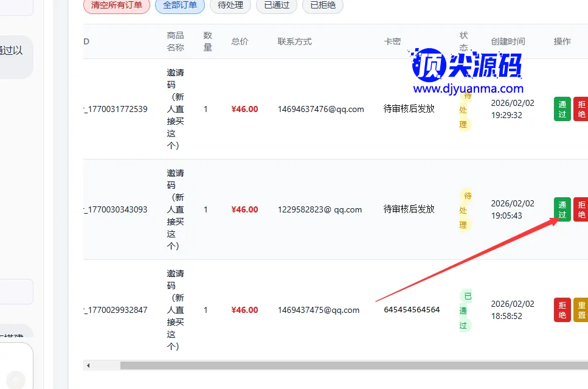Click the 创建时间 column header
Viewport: 588px width, 389px height.
point(508,41)
